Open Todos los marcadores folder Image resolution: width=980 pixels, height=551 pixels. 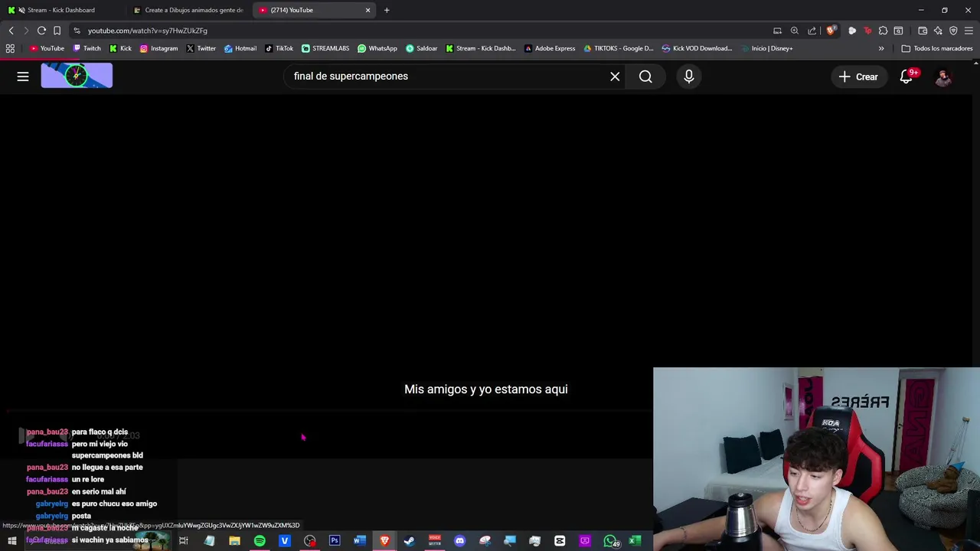pos(937,48)
